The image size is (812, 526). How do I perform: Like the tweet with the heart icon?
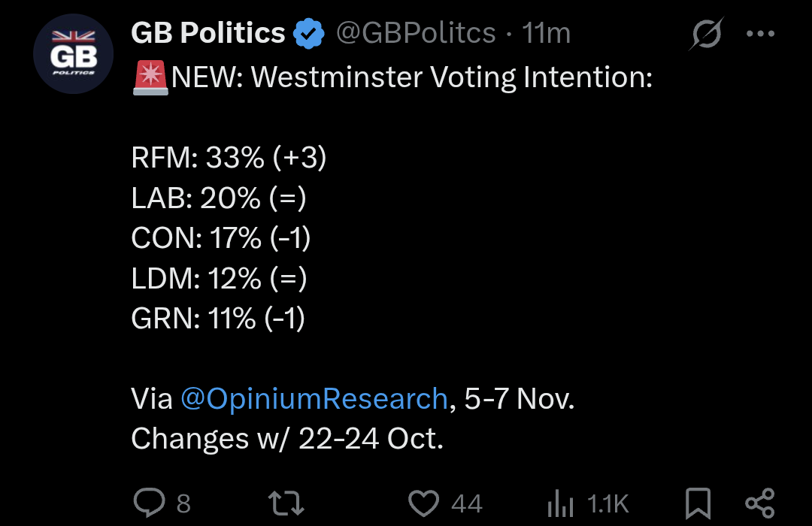[423, 502]
